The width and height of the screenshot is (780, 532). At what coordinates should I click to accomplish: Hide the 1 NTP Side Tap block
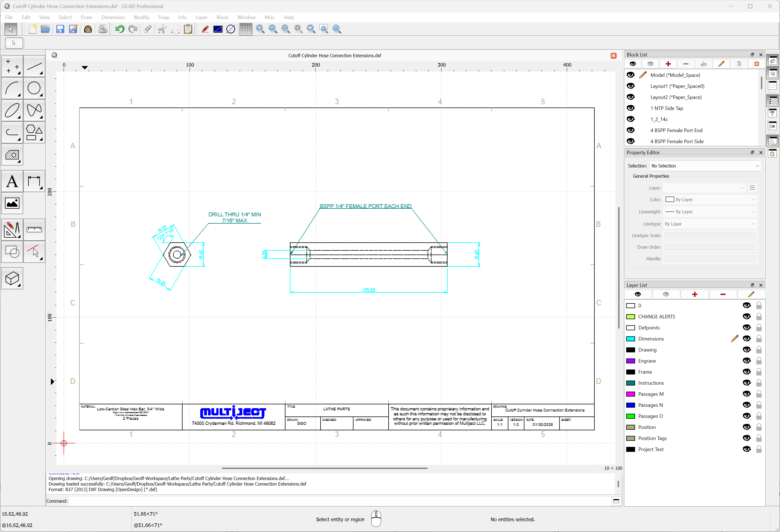coord(631,108)
